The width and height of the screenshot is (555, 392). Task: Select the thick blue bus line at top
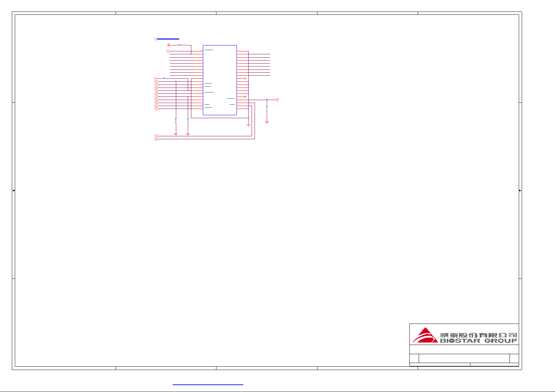(168, 39)
